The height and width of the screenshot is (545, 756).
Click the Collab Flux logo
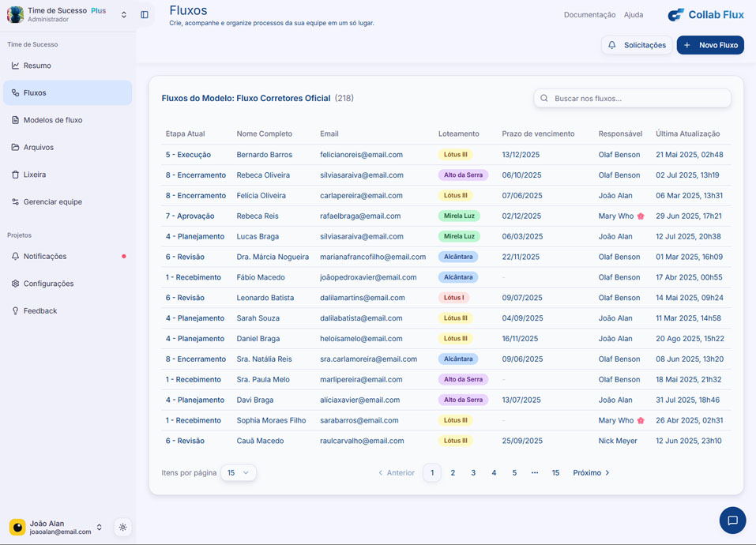click(x=705, y=15)
